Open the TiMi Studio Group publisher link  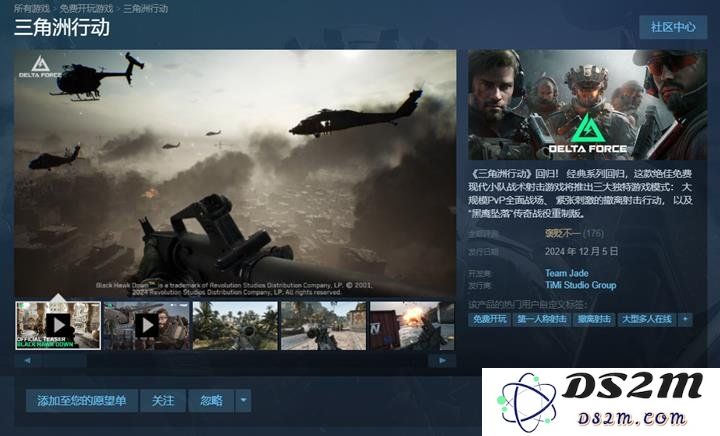[580, 285]
